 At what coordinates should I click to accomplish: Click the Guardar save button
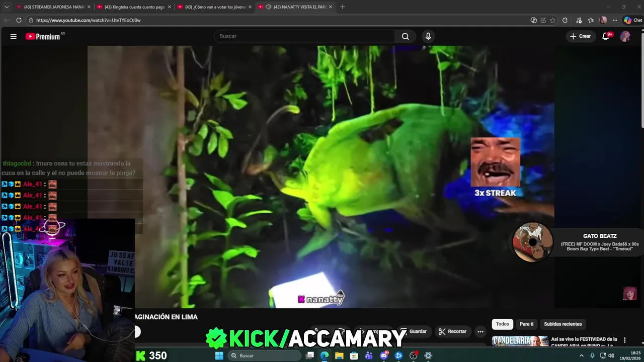pyautogui.click(x=414, y=331)
